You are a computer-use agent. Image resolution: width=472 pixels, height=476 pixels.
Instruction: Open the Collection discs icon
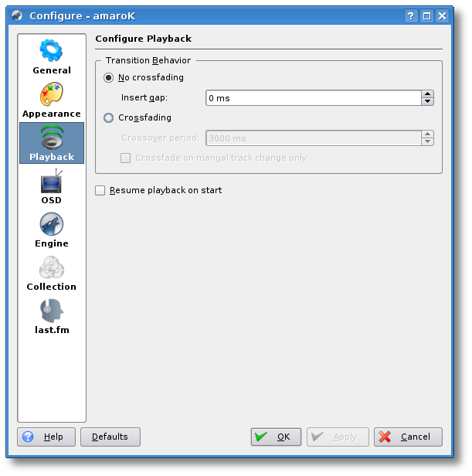51,268
